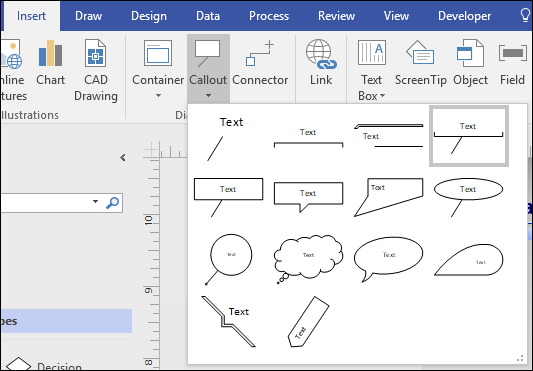The height and width of the screenshot is (371, 533).
Task: Select the highlighted bracket callout with leader
Action: pos(469,136)
